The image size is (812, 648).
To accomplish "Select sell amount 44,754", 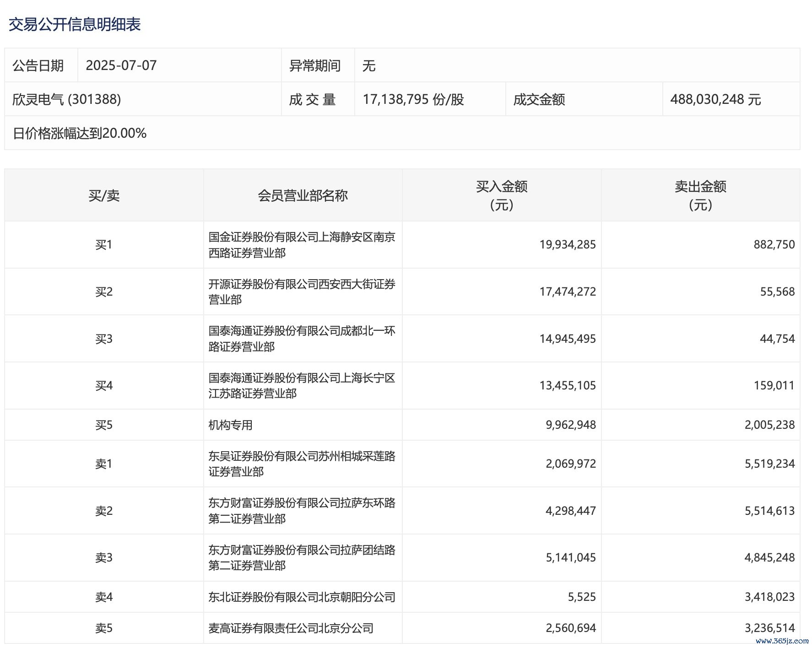I will click(x=778, y=339).
